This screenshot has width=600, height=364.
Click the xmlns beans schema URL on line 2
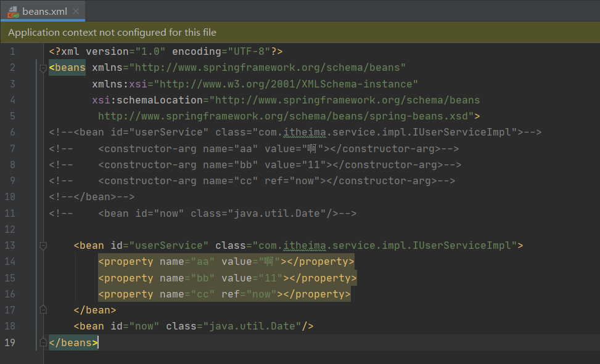pos(267,68)
